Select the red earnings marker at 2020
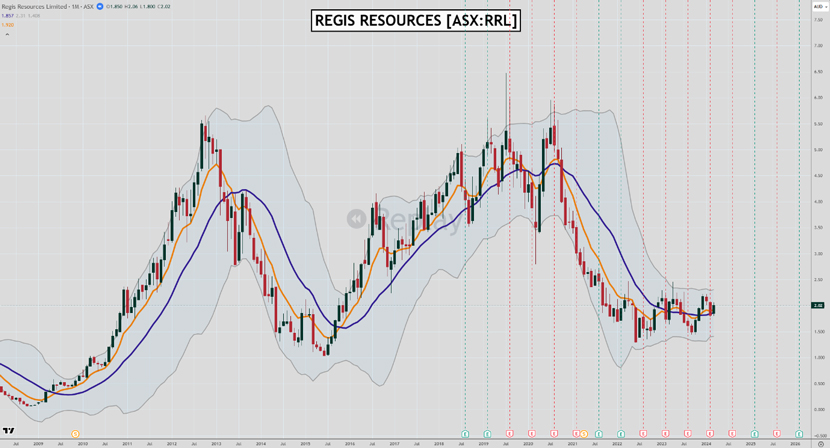Viewport: 830px width, 448px height. 531,434
